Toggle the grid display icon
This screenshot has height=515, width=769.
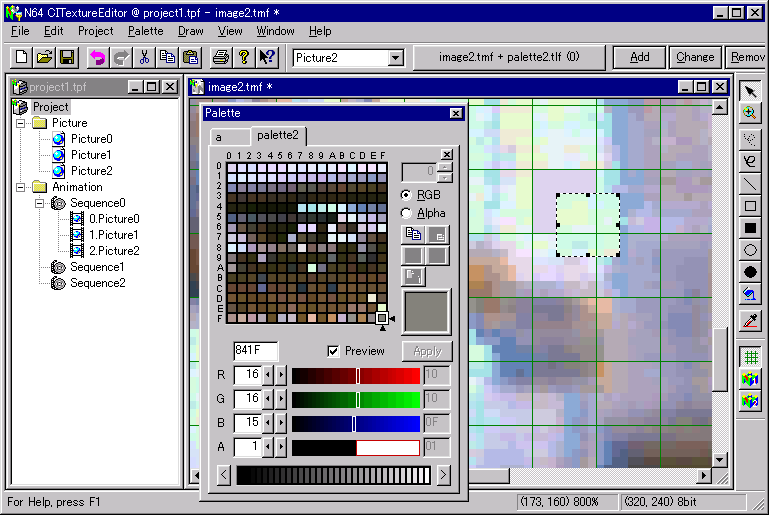coord(750,357)
